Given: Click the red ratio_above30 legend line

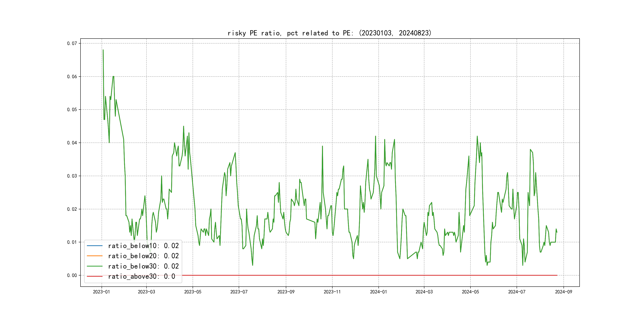Looking at the screenshot, I should click(x=94, y=276).
